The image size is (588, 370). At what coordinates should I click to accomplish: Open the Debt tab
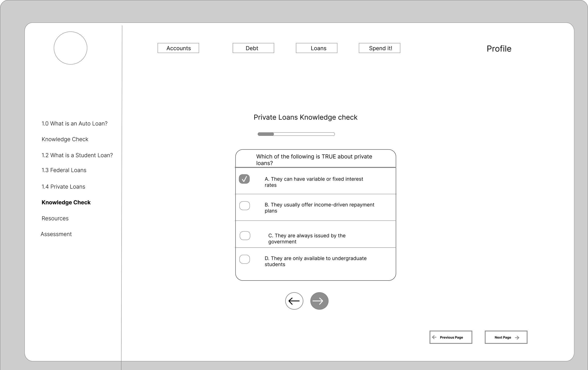coord(253,48)
